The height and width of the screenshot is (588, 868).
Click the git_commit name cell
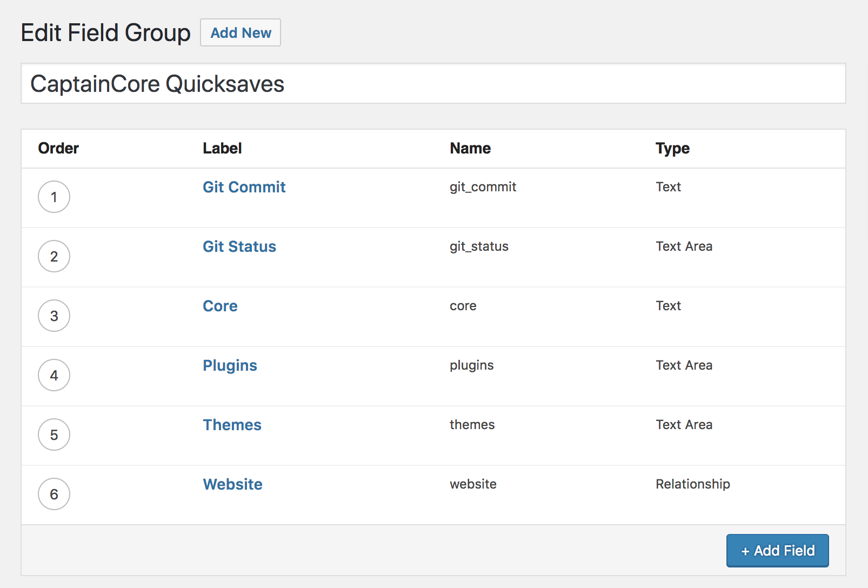[x=483, y=187]
